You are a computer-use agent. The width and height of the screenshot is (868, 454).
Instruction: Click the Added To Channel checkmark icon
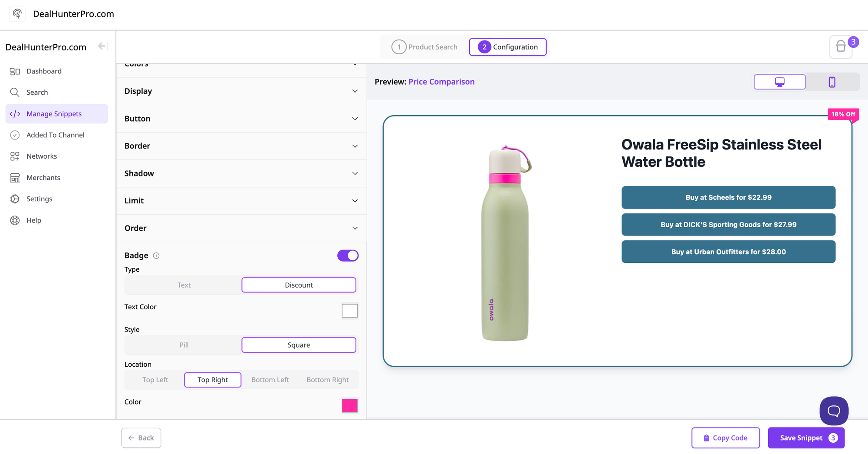15,135
